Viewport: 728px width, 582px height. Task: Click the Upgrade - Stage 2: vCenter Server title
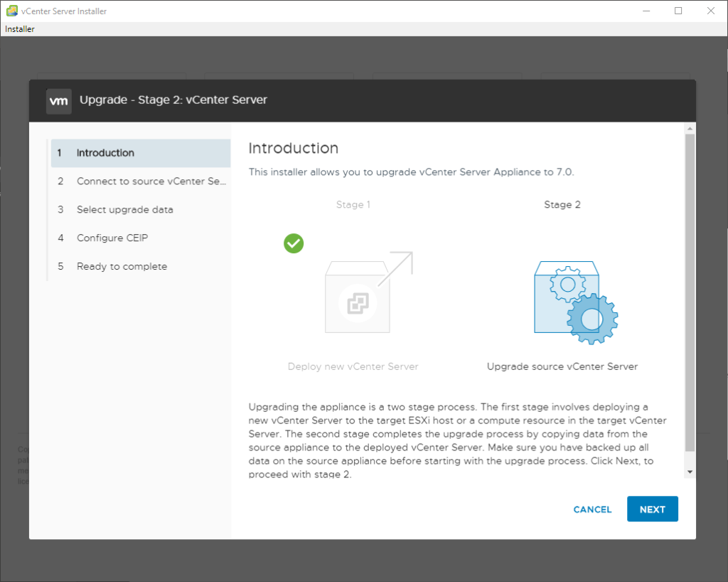[173, 100]
